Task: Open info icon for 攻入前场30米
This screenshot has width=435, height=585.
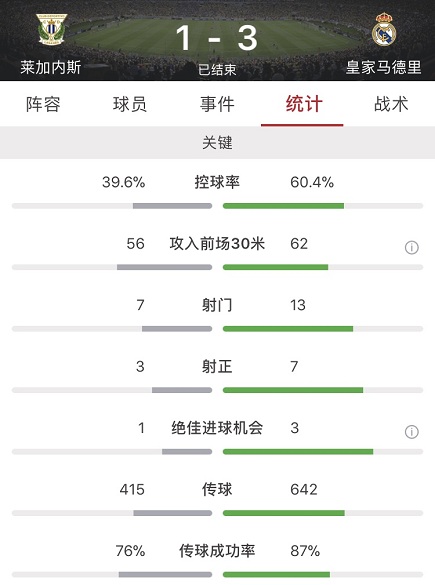Action: pos(411,247)
